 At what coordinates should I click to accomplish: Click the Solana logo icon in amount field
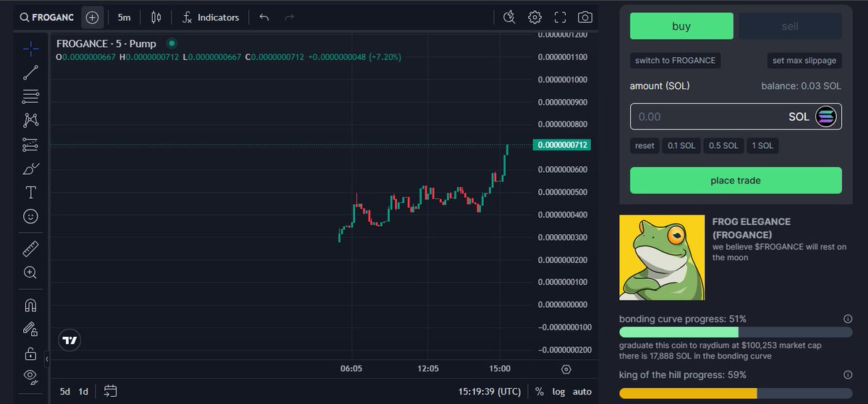click(826, 116)
